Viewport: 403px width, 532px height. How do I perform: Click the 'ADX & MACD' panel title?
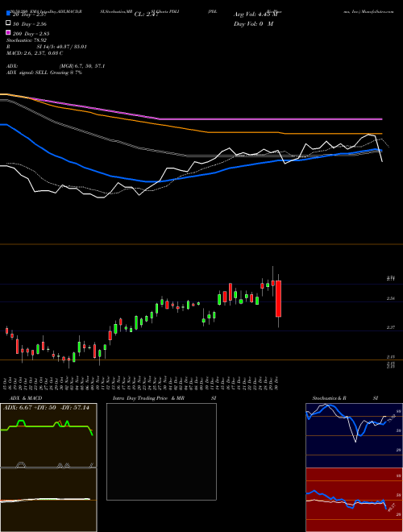pyautogui.click(x=26, y=398)
